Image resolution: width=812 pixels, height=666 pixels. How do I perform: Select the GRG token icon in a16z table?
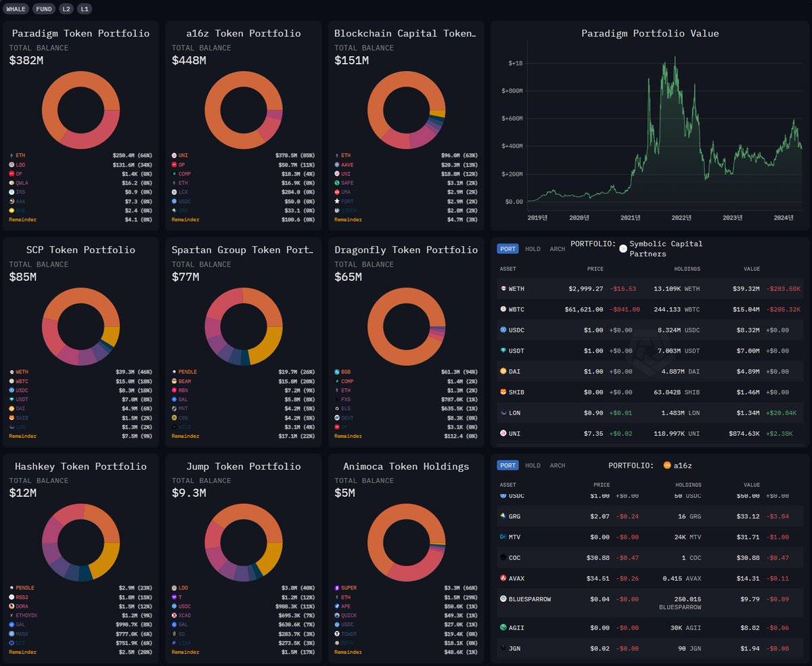pyautogui.click(x=503, y=516)
